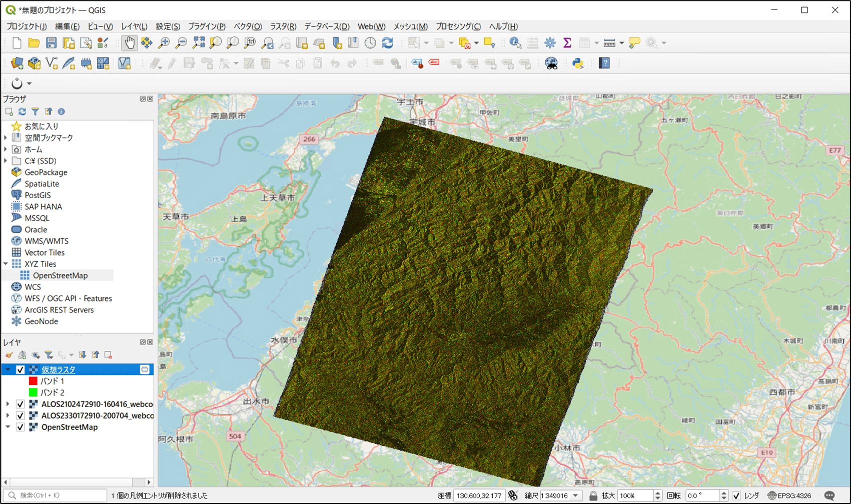Select お気に入り favorites item

point(42,126)
